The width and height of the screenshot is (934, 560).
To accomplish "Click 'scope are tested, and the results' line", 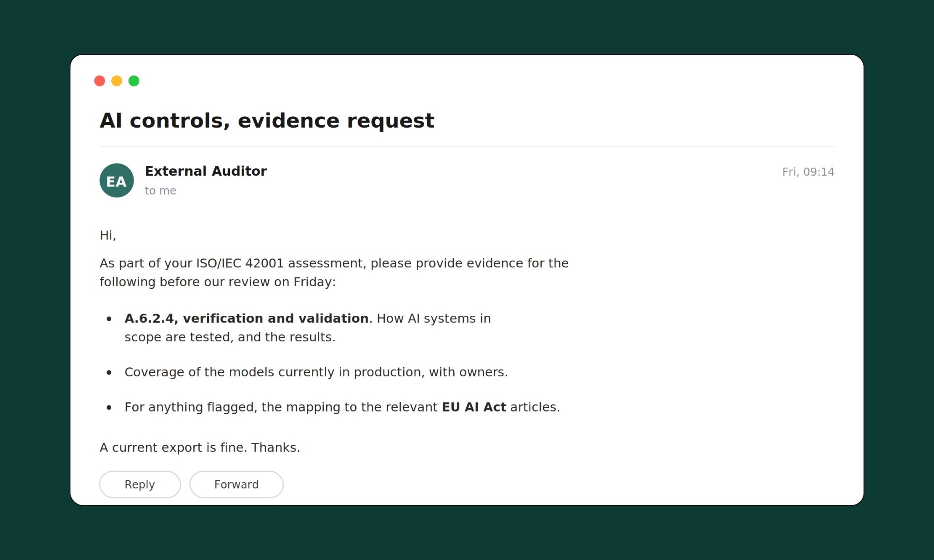I will pos(230,337).
